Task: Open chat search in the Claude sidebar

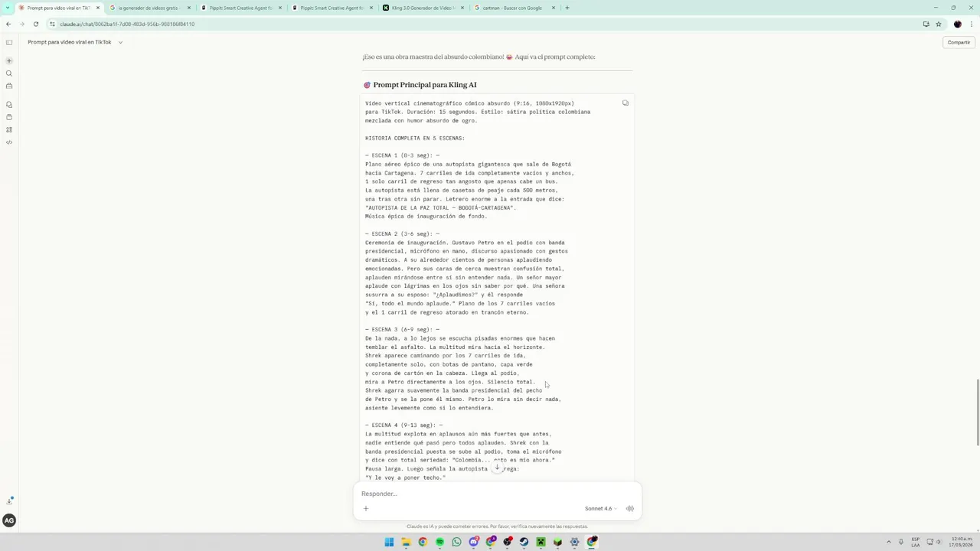Action: point(9,73)
